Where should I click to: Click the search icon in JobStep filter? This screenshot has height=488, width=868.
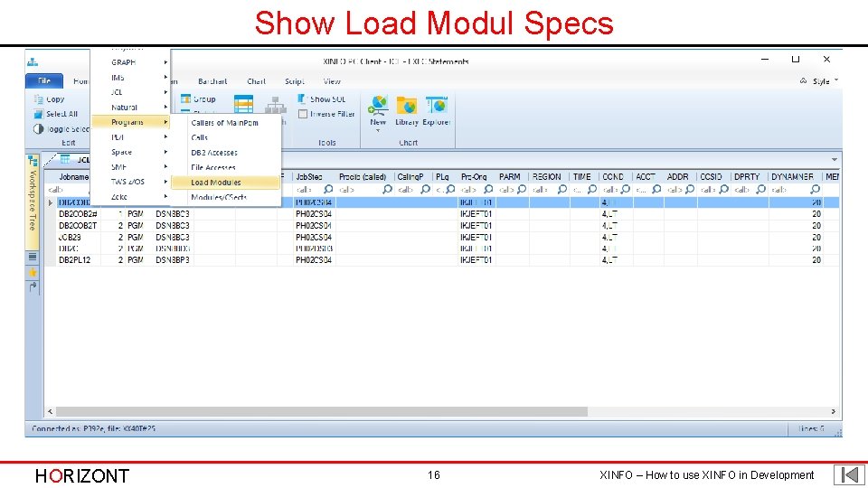click(328, 189)
